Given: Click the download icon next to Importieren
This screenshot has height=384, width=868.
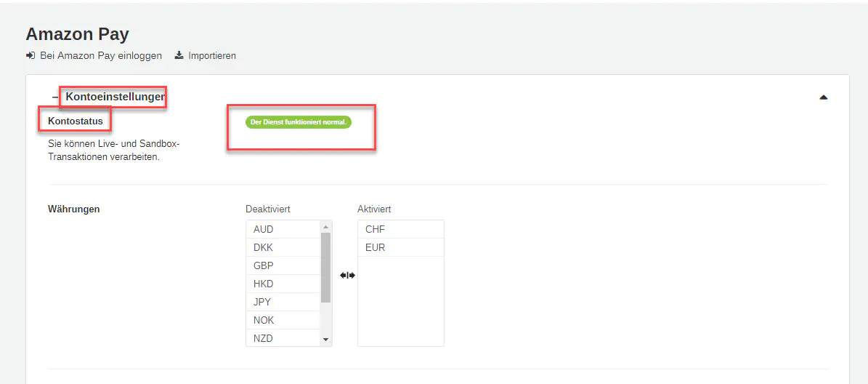Looking at the screenshot, I should [179, 55].
